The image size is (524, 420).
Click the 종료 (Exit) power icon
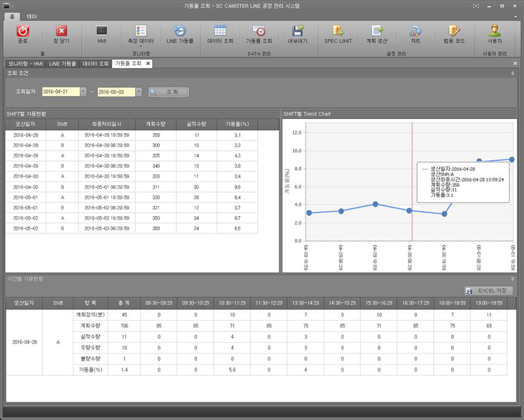pyautogui.click(x=22, y=31)
